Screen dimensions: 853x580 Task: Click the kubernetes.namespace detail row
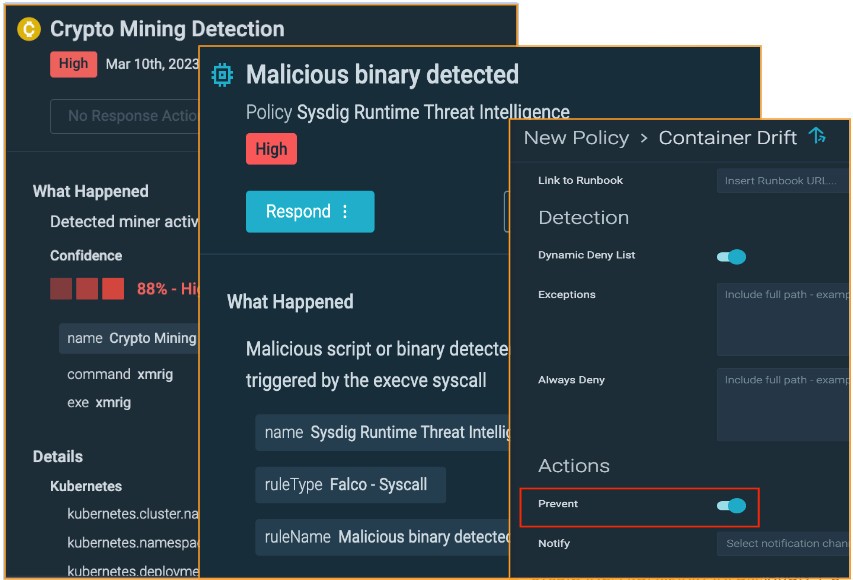tap(133, 542)
